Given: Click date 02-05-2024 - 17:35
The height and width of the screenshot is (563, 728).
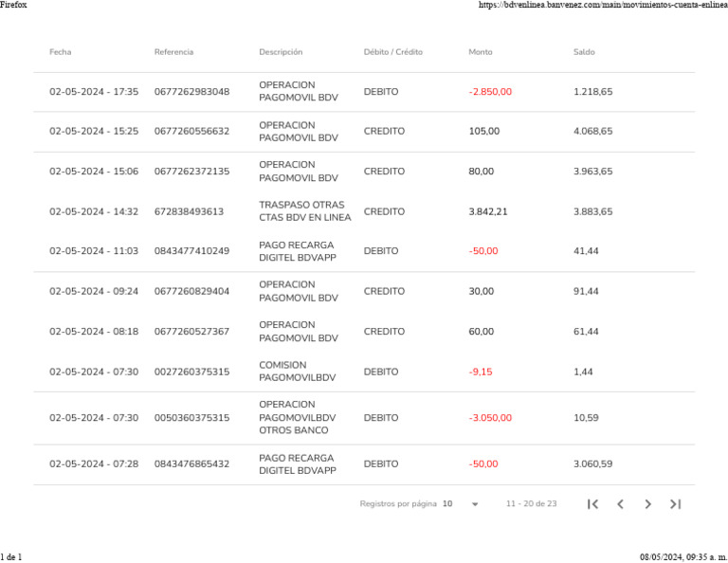Looking at the screenshot, I should pos(94,91).
